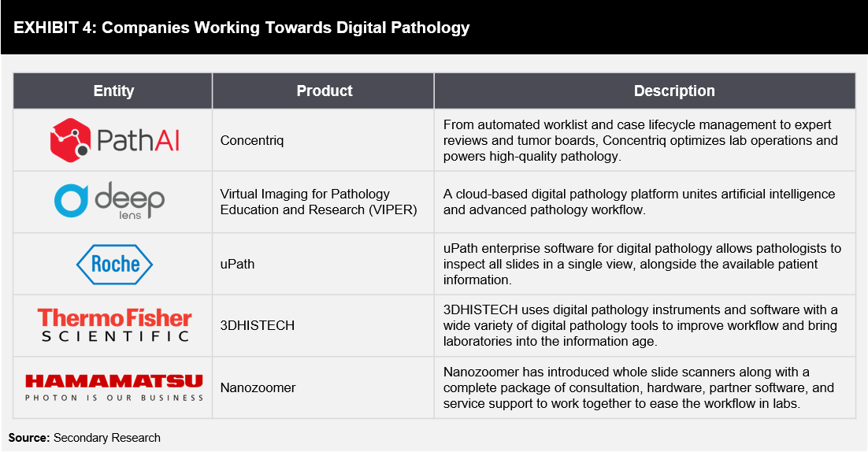Viewport: 868px width, 452px height.
Task: Click the Concentriq description paragraph
Action: [640, 140]
